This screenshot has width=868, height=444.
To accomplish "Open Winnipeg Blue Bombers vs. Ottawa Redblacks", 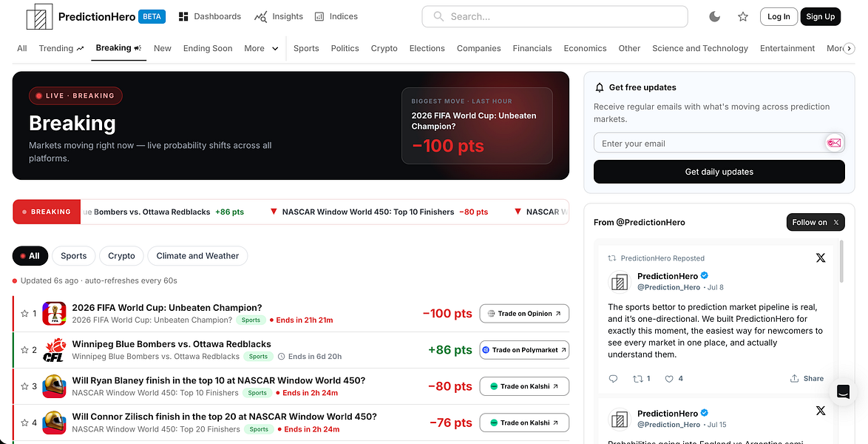I will click(x=172, y=343).
